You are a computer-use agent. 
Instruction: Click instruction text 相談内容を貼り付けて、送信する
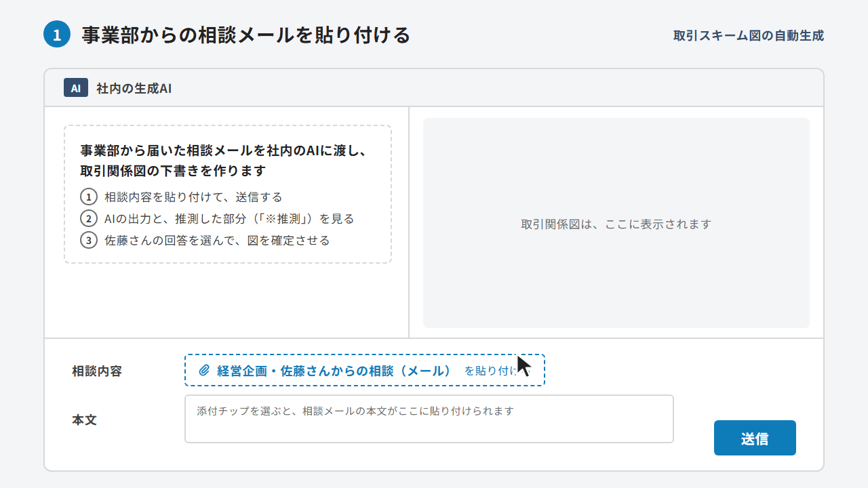pos(193,197)
